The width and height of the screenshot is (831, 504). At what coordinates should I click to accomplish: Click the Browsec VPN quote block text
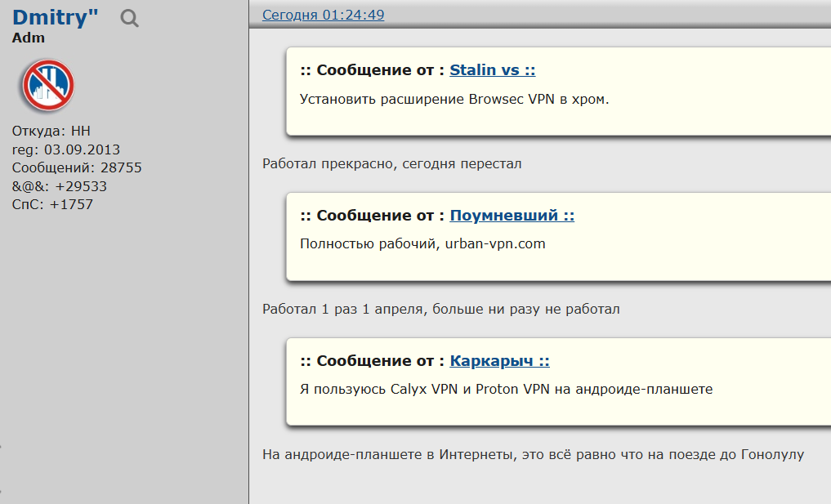click(x=454, y=99)
